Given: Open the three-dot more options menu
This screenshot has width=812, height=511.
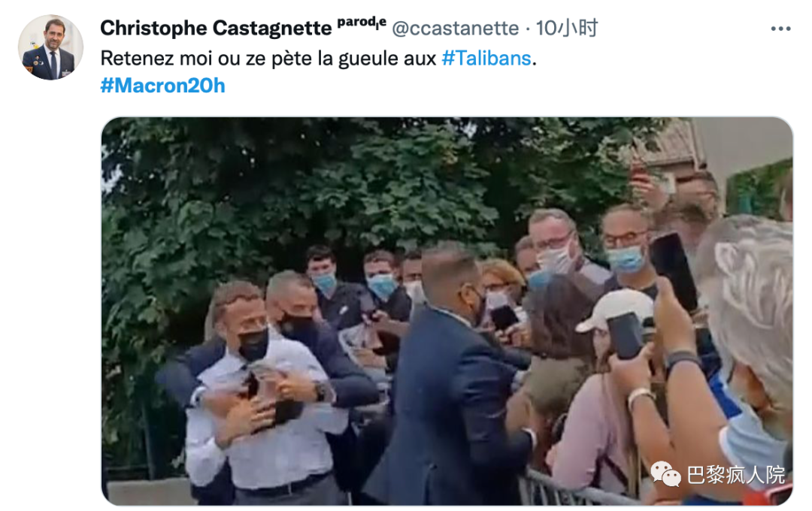Looking at the screenshot, I should tap(780, 29).
